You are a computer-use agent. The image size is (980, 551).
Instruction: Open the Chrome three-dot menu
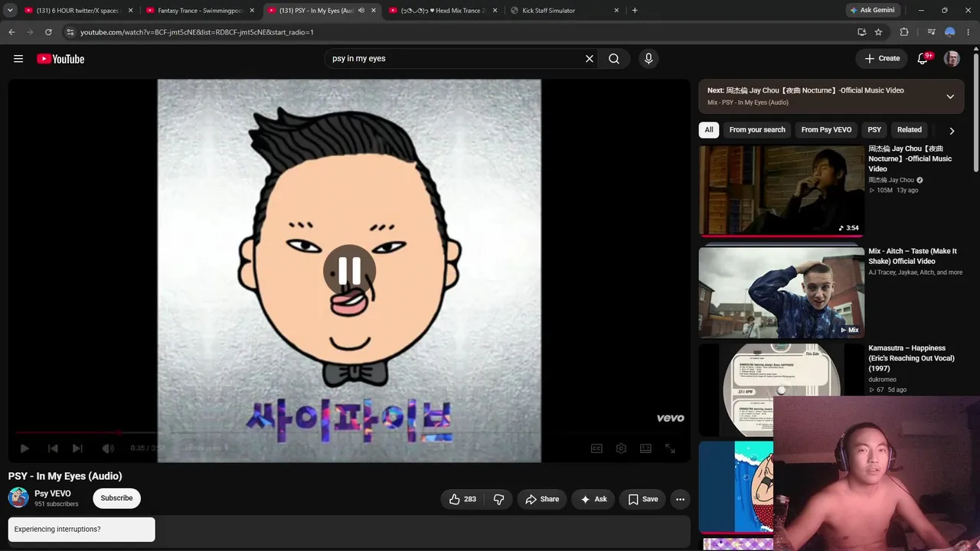coord(968,32)
